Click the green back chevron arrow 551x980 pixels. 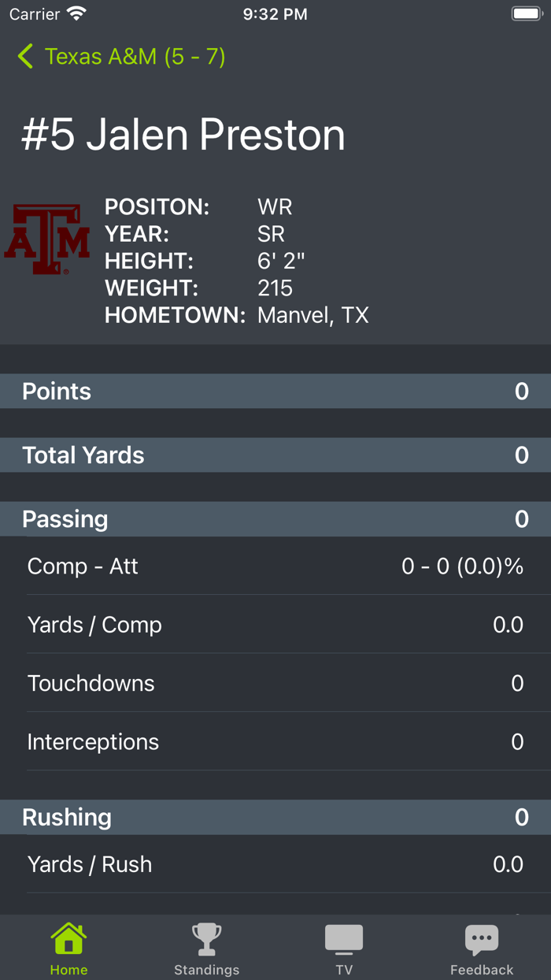(24, 57)
